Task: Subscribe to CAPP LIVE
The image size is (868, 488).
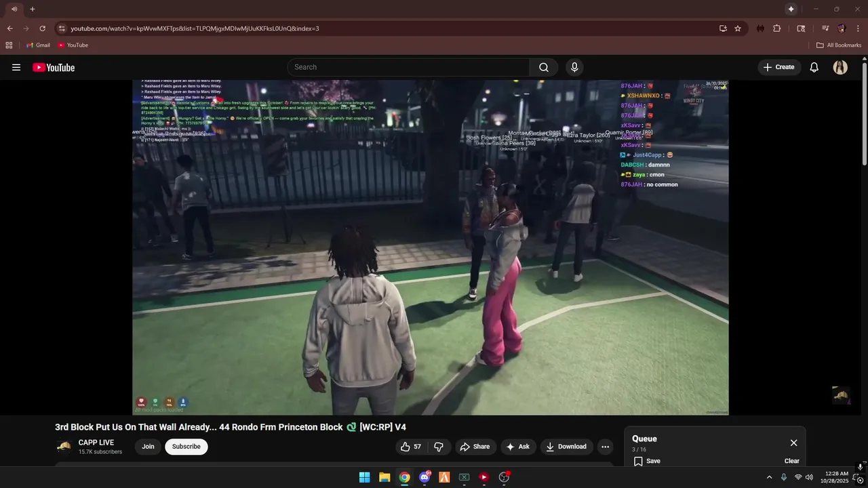Action: (186, 447)
